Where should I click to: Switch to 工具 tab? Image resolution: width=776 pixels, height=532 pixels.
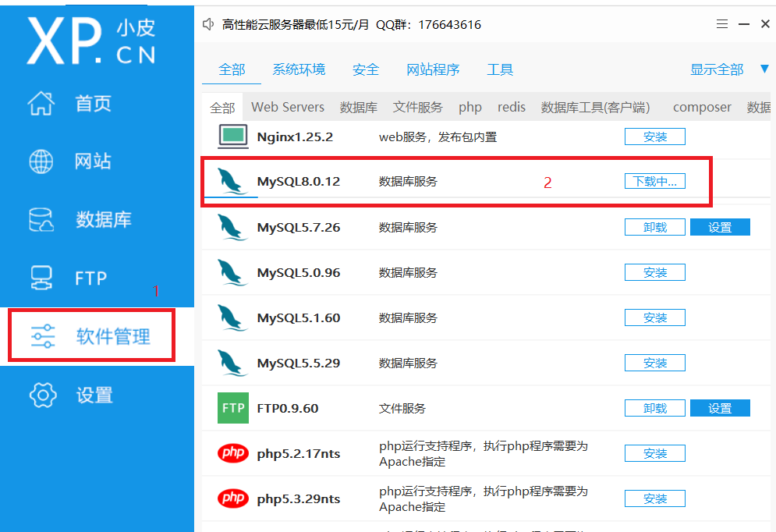tap(500, 69)
